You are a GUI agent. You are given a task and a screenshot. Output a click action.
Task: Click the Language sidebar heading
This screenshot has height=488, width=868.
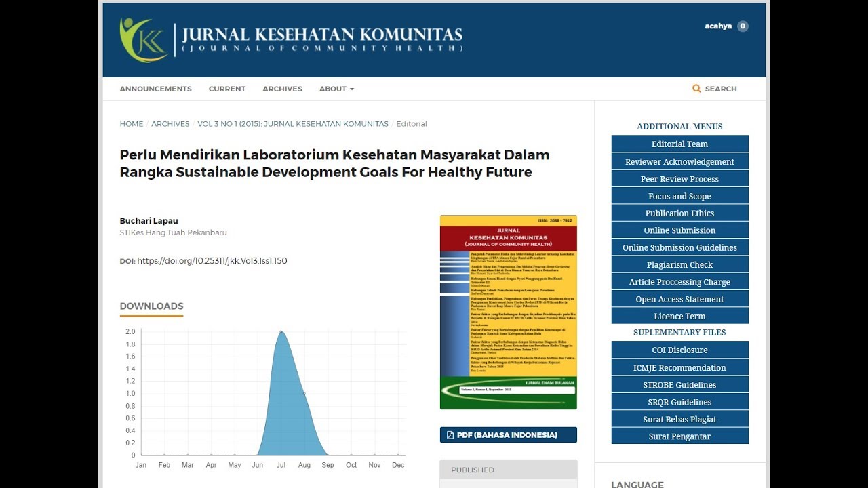[637, 485]
